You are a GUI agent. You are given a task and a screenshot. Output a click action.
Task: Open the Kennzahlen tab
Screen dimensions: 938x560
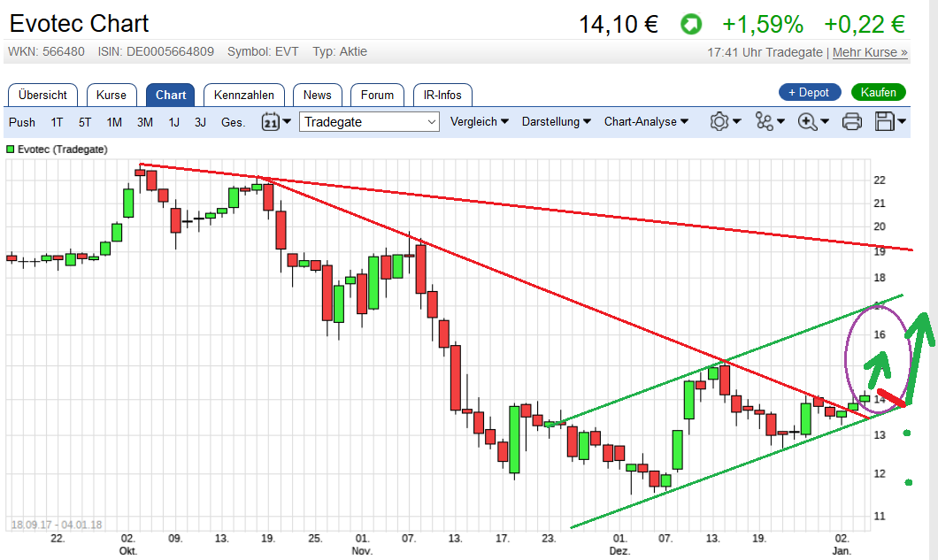point(244,96)
